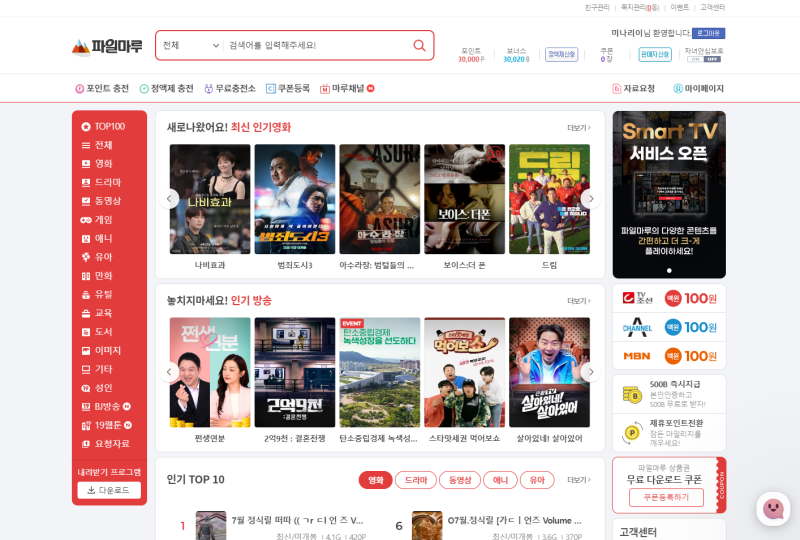Viewport: 800px width, 540px height.
Task: Show previous items in 인기 방송 carousel
Action: (169, 372)
